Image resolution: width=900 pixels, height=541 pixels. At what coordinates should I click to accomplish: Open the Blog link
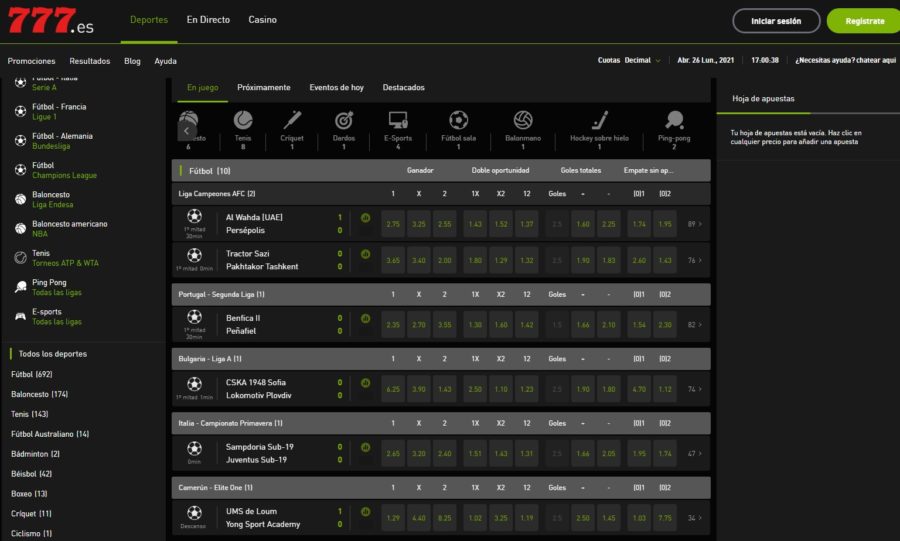[132, 61]
